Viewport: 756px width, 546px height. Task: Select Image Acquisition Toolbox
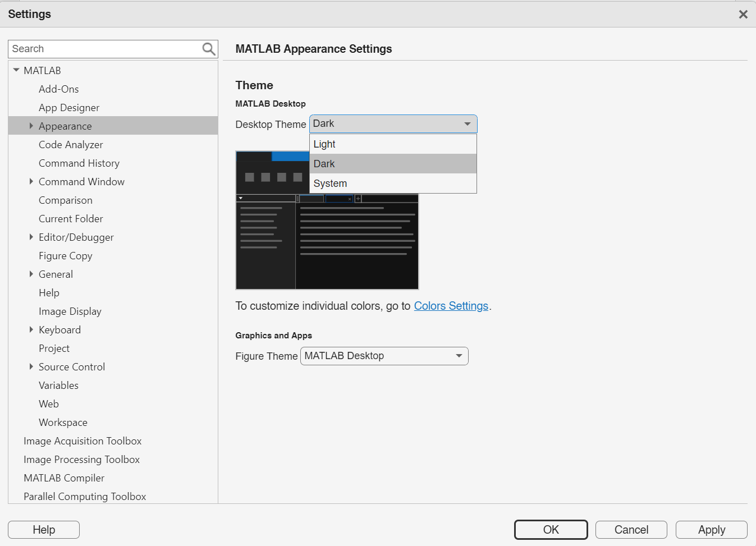coord(83,441)
